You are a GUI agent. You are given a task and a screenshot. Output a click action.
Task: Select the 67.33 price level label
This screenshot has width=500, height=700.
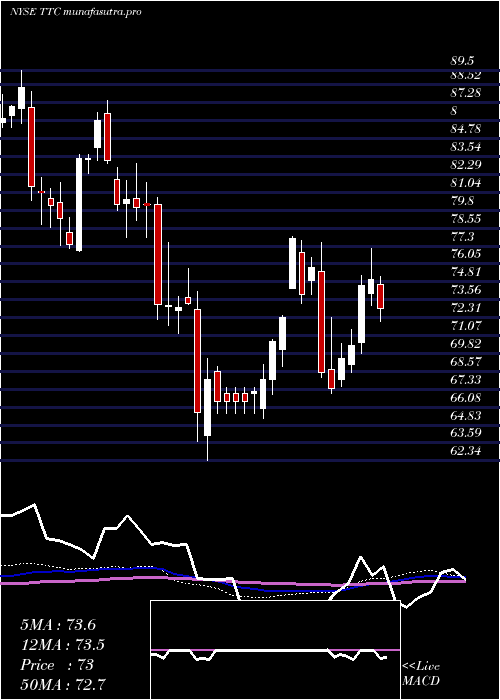click(466, 379)
